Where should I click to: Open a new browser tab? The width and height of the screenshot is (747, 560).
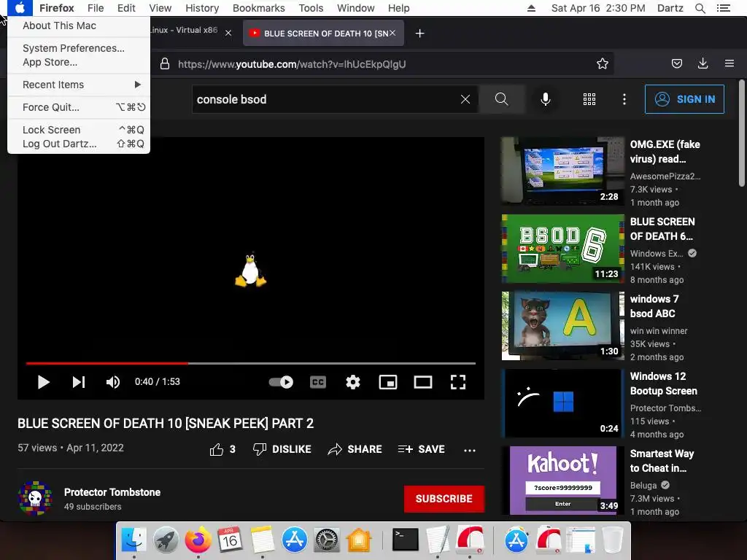click(419, 34)
